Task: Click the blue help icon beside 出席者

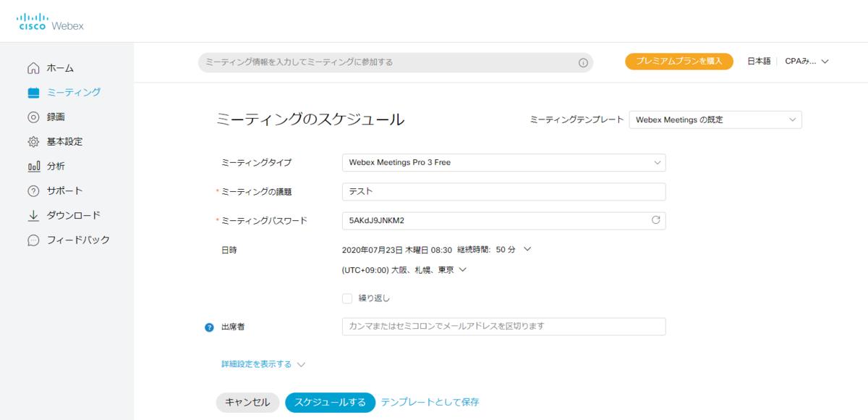Action: pyautogui.click(x=210, y=327)
